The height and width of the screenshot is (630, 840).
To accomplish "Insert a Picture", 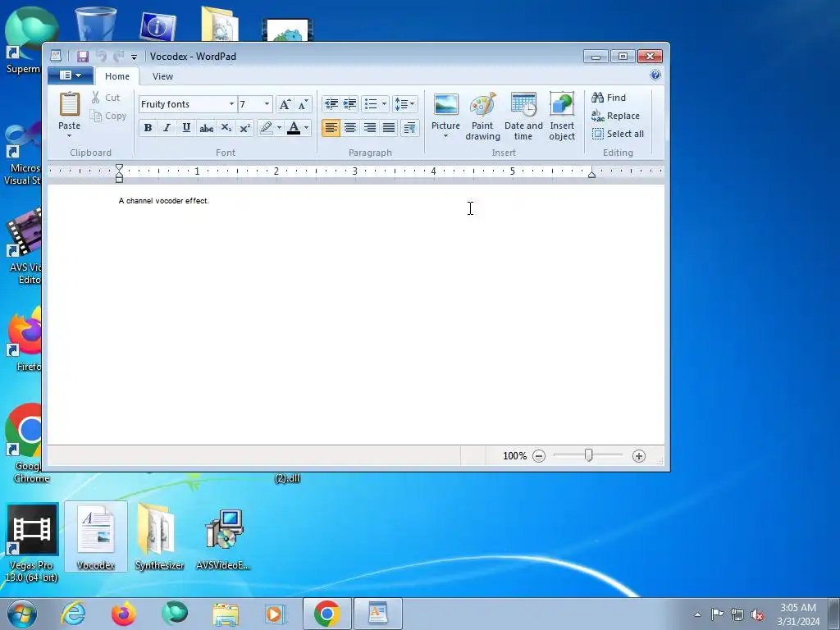I will [x=445, y=115].
